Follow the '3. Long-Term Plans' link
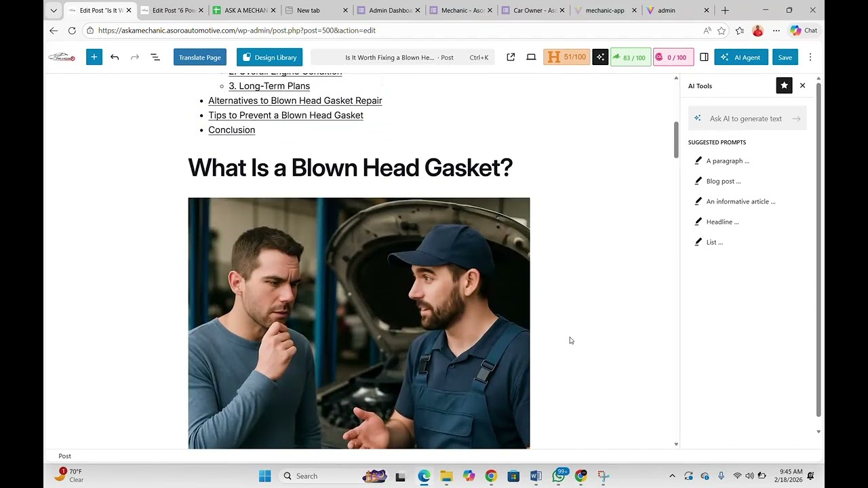 [269, 86]
